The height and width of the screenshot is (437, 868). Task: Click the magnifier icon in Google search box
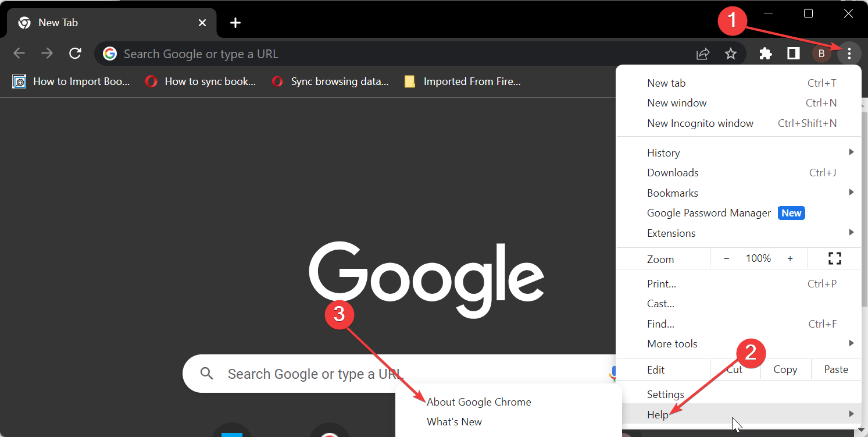point(206,374)
